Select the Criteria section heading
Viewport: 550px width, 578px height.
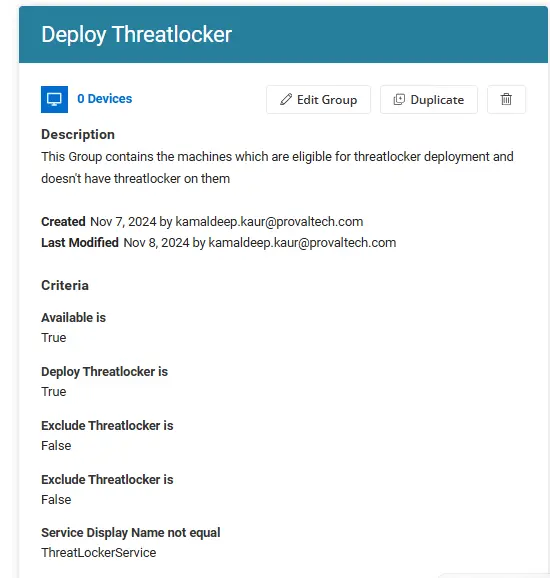coord(65,285)
